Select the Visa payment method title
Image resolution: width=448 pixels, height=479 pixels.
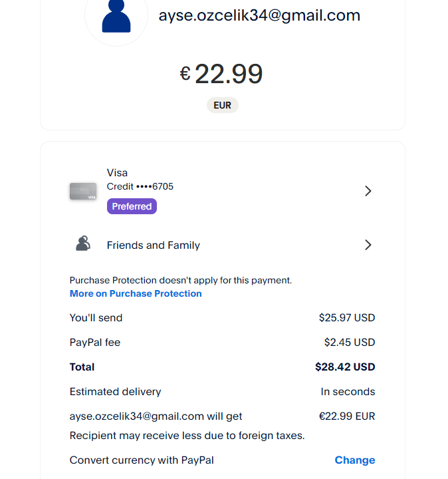click(x=117, y=173)
